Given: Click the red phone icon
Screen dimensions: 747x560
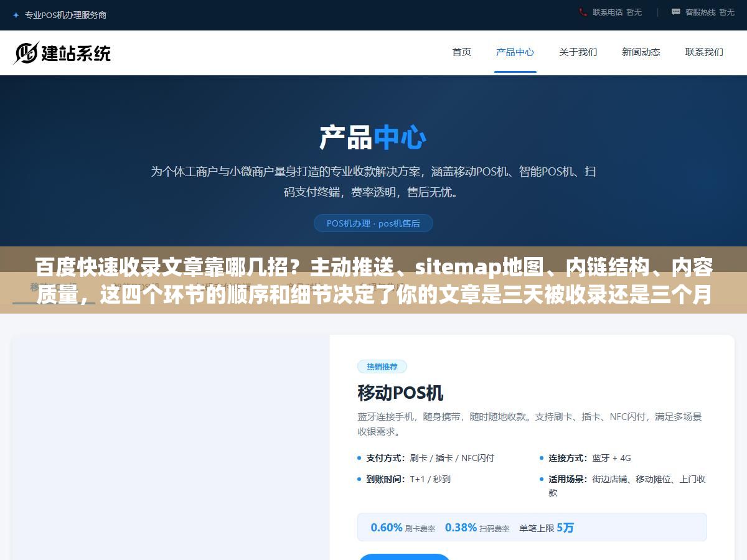Looking at the screenshot, I should 583,12.
